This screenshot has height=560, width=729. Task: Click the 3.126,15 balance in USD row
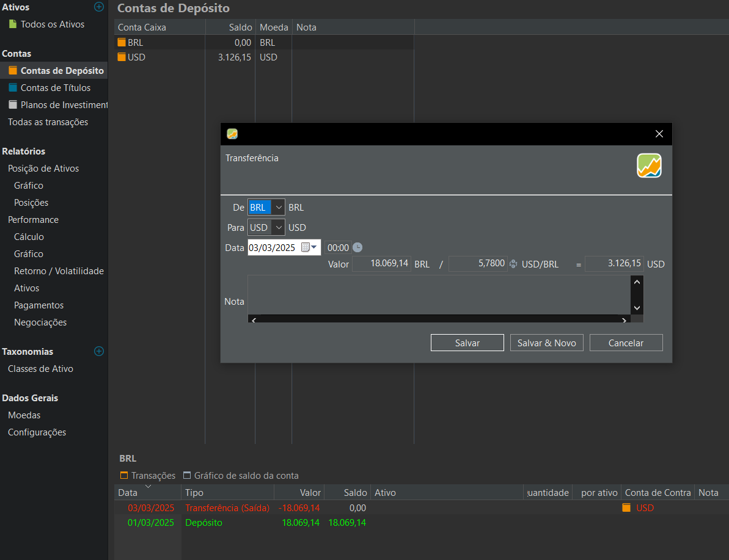coord(234,57)
